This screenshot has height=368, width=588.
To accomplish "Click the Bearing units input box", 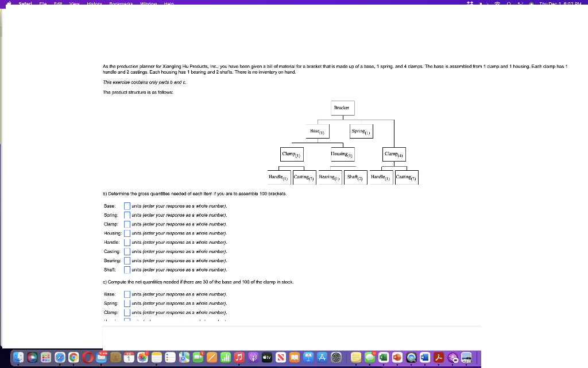I will coord(127,260).
